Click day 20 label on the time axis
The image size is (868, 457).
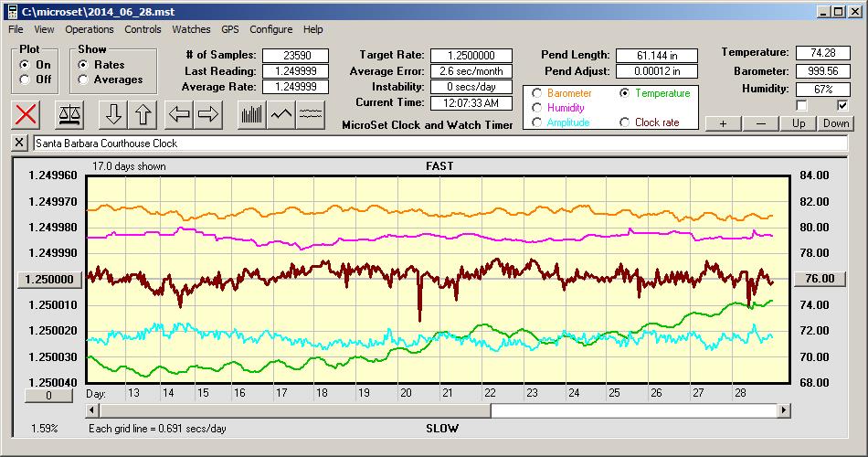click(406, 393)
